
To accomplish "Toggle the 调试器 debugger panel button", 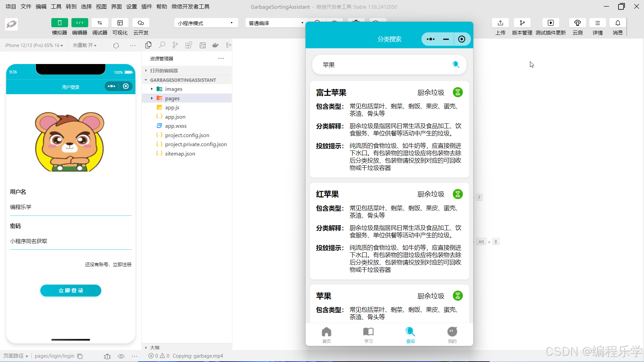I will [x=100, y=23].
